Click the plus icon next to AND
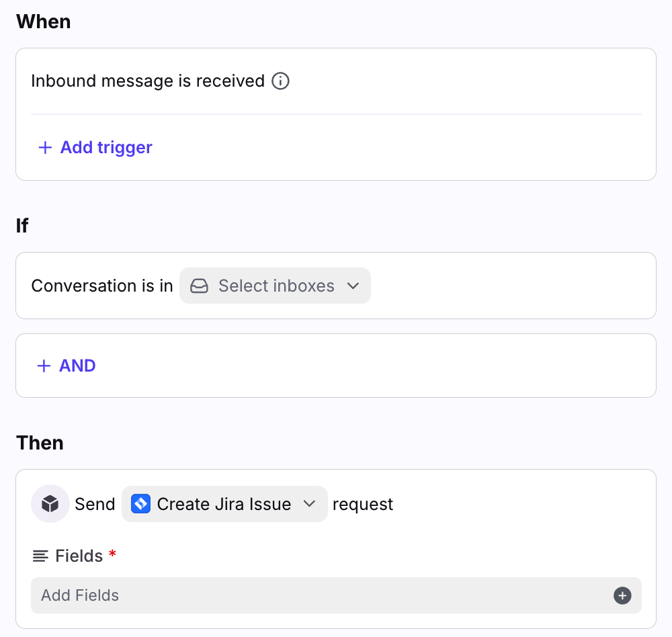672x637 pixels. tap(44, 366)
